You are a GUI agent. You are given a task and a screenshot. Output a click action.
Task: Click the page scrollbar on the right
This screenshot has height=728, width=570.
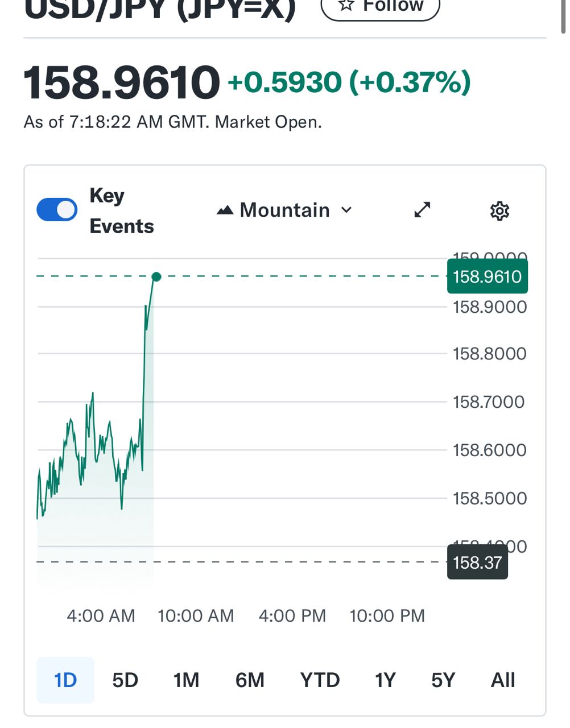point(564,17)
